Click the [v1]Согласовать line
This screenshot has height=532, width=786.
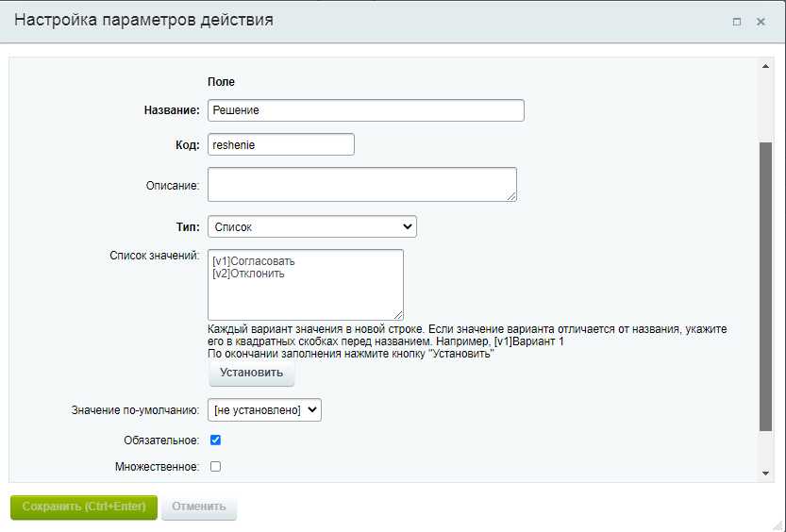click(254, 261)
